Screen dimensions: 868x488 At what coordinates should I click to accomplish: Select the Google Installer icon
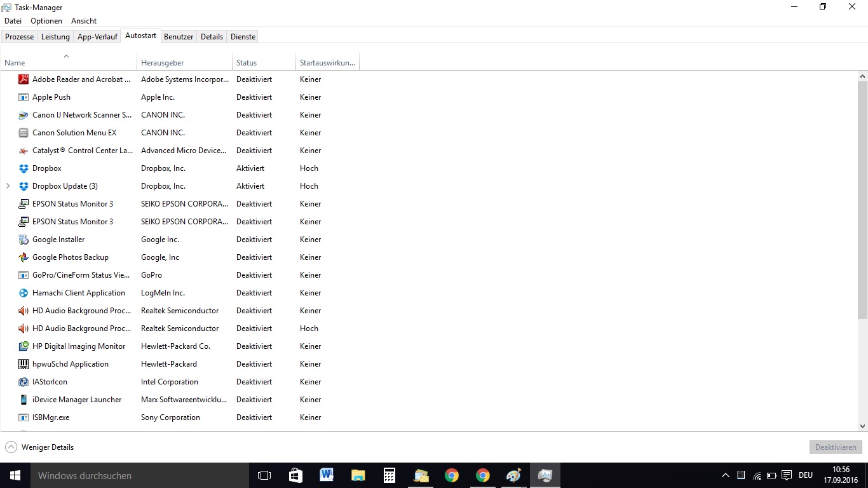24,240
